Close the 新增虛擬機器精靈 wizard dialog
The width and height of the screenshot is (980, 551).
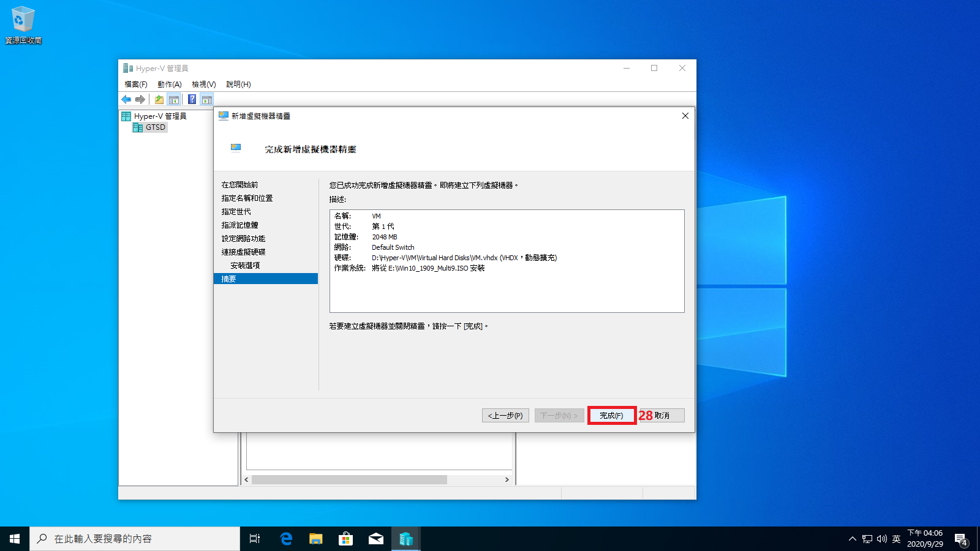685,116
